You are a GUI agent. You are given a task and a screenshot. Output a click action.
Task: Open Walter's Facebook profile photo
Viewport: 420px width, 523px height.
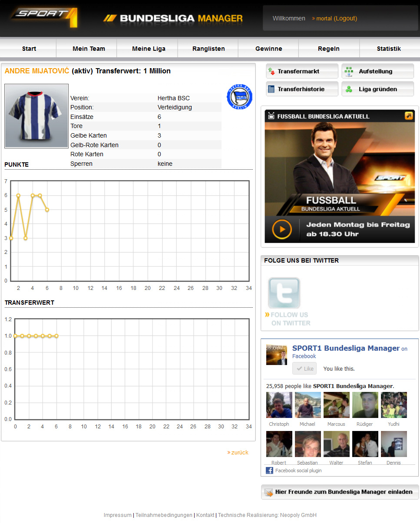pyautogui.click(x=337, y=444)
